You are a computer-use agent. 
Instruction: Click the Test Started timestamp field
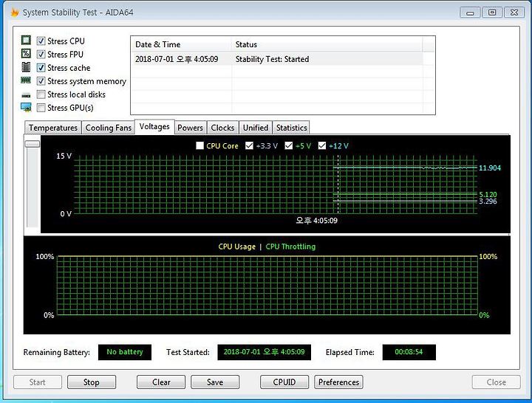point(264,352)
